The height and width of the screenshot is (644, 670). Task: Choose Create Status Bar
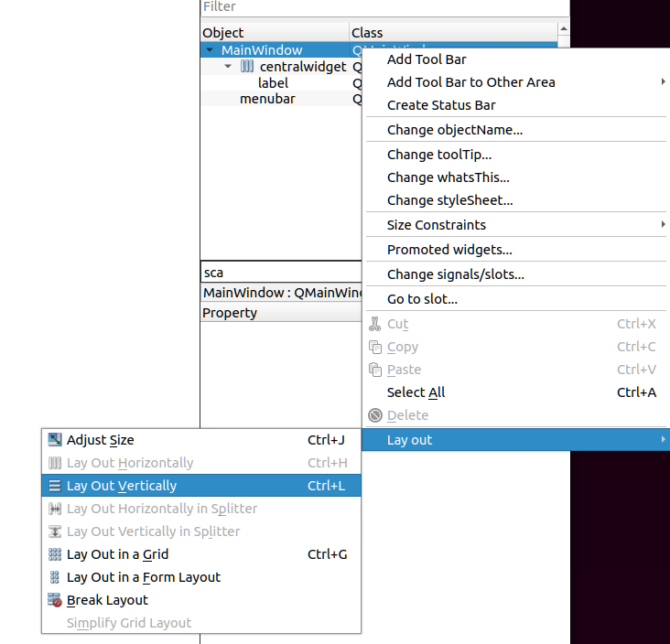515,105
